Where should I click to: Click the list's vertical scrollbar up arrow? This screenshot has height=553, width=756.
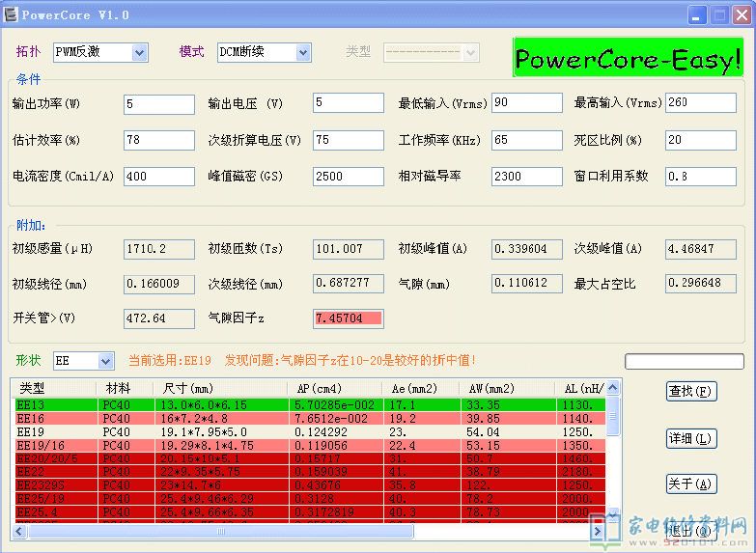tap(613, 388)
